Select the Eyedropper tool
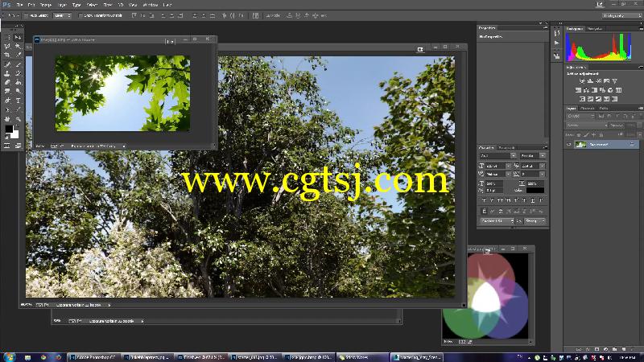 18,55
